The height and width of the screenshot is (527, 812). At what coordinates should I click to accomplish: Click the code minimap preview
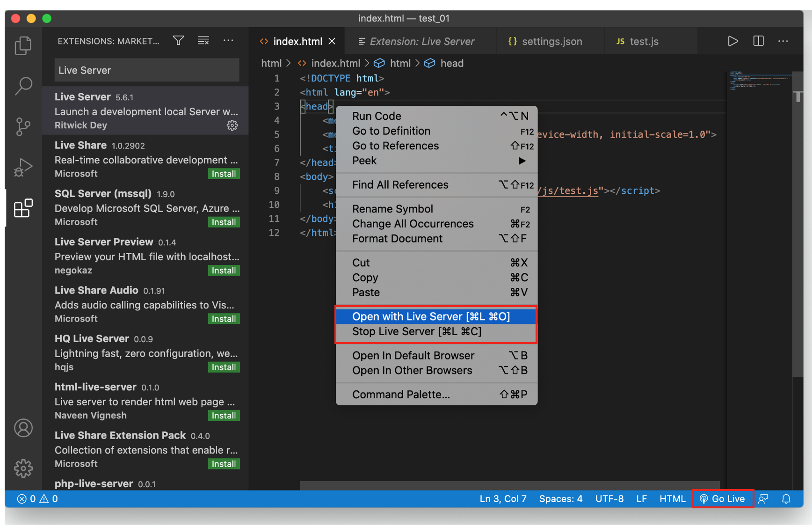click(759, 81)
